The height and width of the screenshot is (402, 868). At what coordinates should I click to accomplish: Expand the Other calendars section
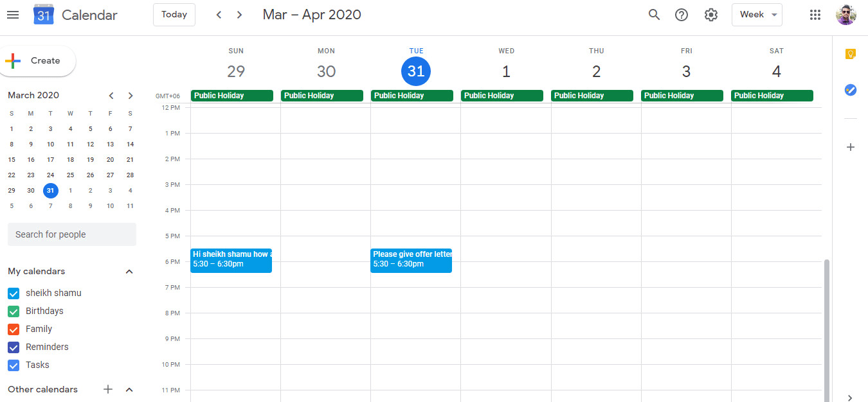(129, 389)
